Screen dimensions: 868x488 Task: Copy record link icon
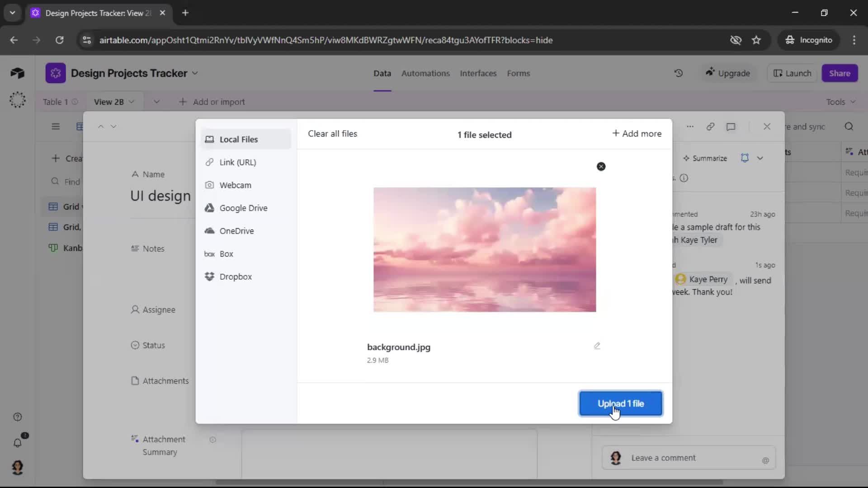pos(710,127)
